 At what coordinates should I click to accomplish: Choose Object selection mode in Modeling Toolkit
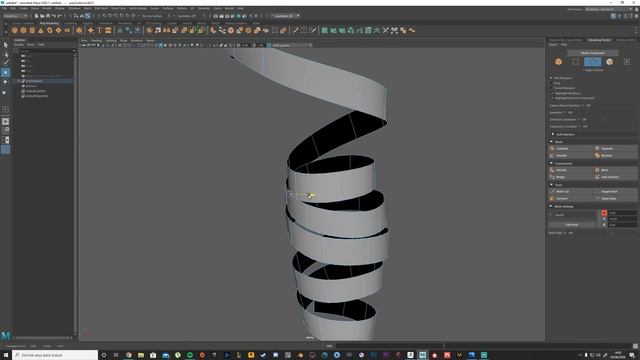558,62
